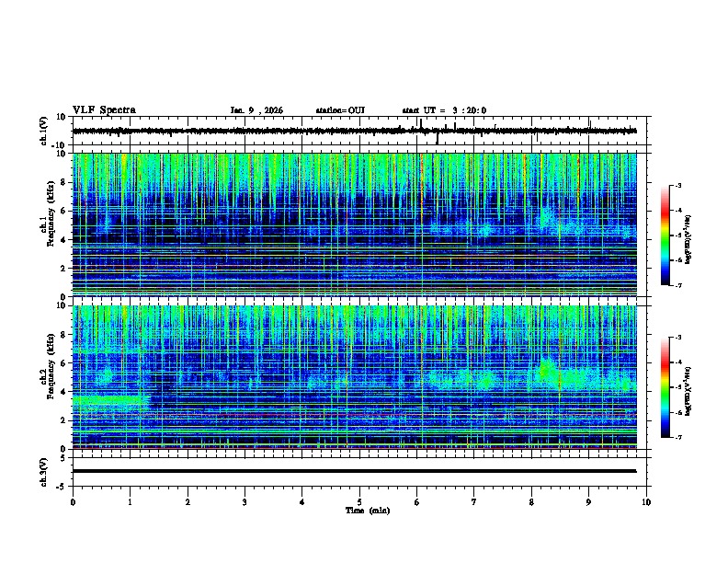Click time axis tick label "7"
728x563 pixels.
pyautogui.click(x=474, y=502)
